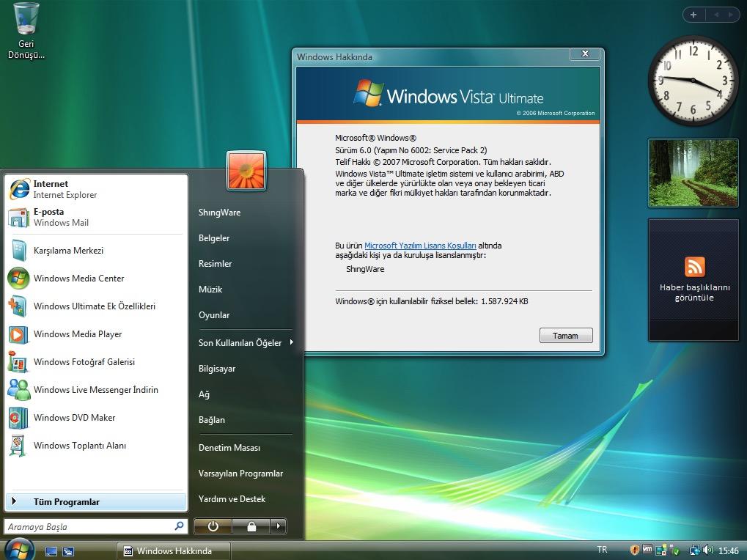Open the VMware Tools tray icon
Screen dimensions: 747x560
(647, 550)
